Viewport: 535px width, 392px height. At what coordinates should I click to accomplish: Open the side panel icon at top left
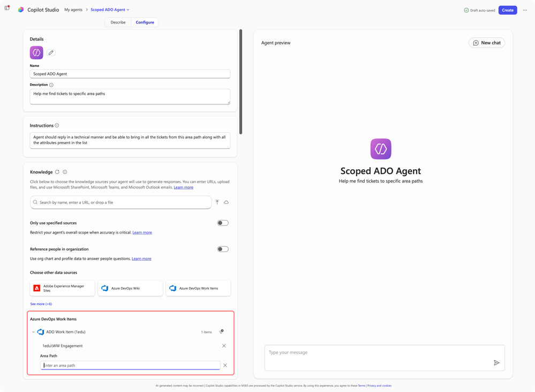click(x=7, y=8)
